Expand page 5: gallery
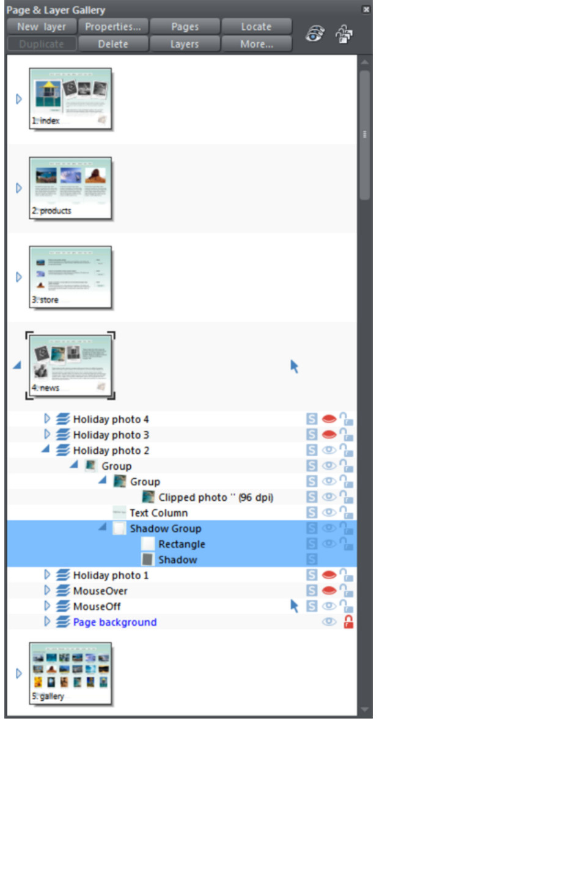 coord(18,673)
